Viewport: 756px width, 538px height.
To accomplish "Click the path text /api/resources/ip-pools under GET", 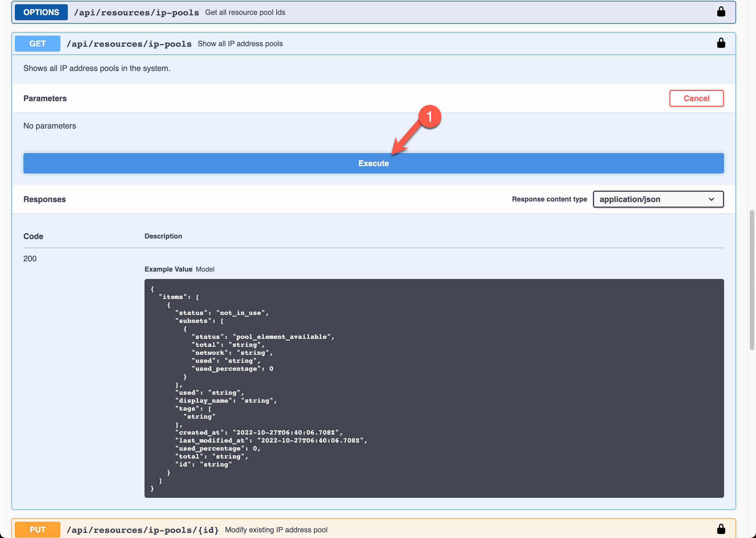I will 129,43.
